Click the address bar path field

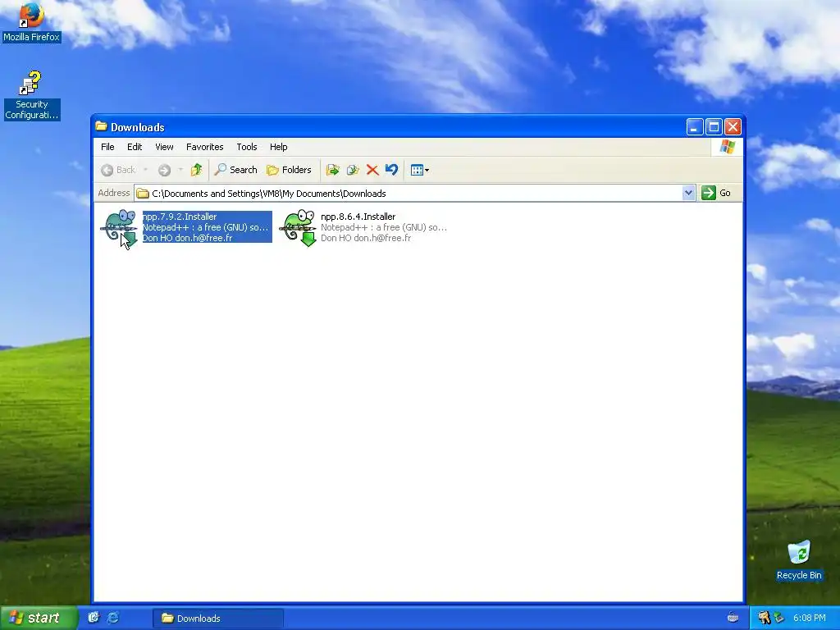[409, 194]
